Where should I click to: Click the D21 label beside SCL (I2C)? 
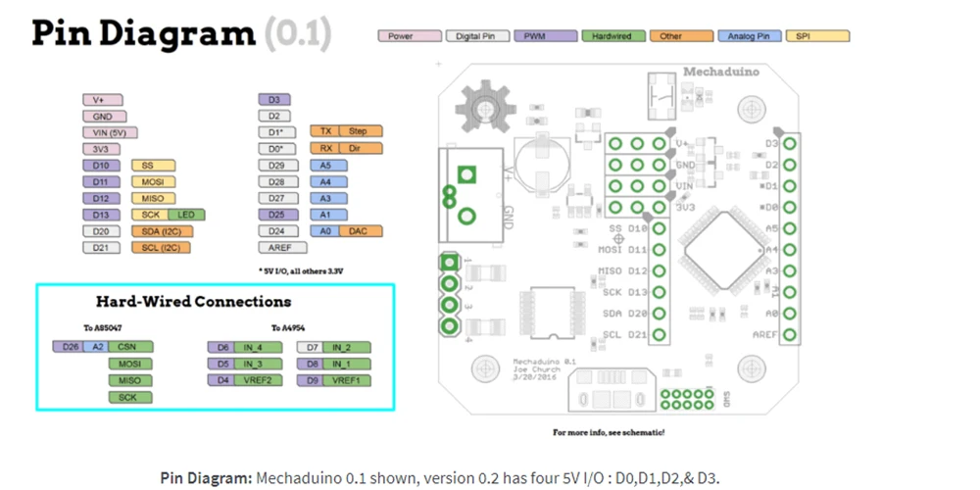(x=101, y=248)
